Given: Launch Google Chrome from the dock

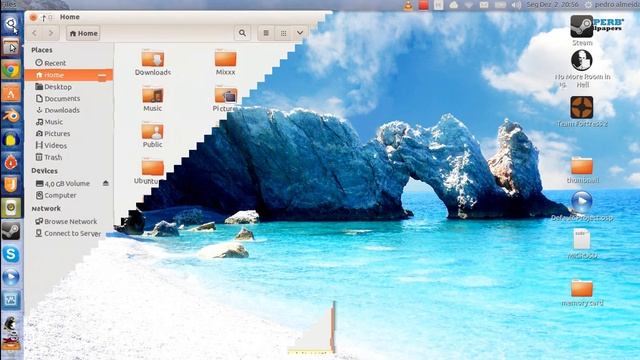Looking at the screenshot, I should click(11, 71).
